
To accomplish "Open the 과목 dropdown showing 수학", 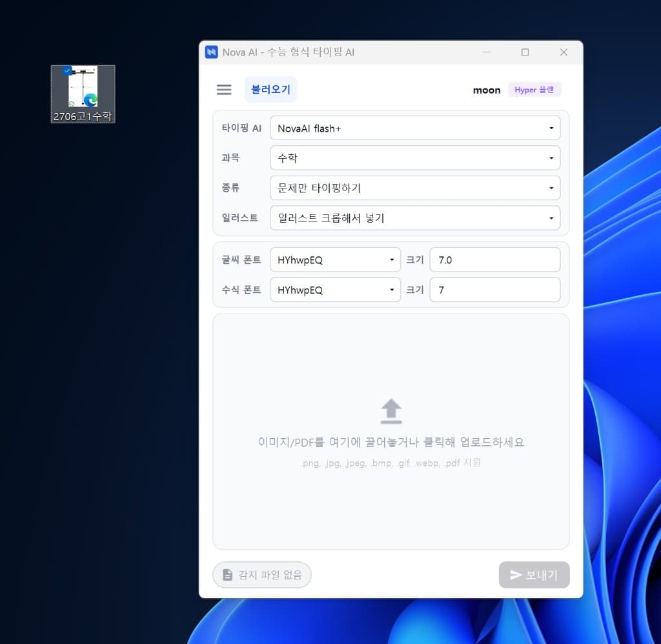I will (415, 158).
